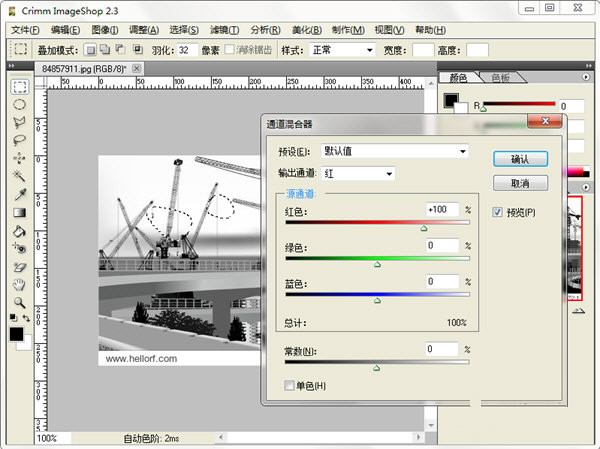The image size is (600, 449).
Task: Click marquee tool icon in options bar
Action: click(20, 49)
